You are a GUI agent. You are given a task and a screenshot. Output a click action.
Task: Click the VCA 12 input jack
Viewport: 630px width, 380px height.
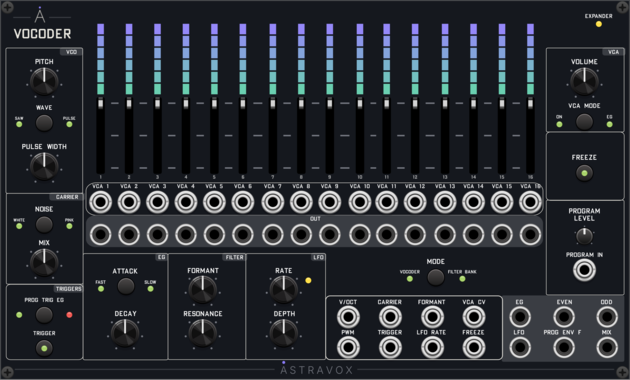pos(415,202)
